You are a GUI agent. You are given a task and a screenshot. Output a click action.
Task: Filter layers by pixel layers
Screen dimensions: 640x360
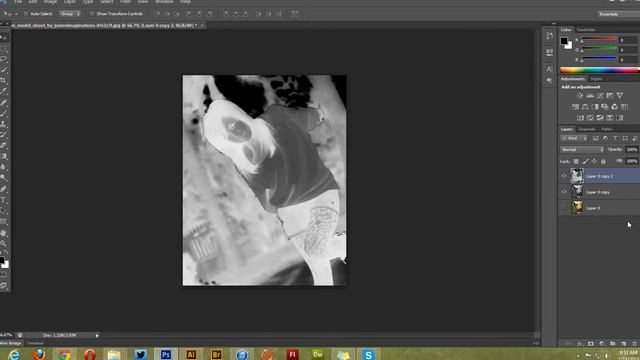pos(596,138)
